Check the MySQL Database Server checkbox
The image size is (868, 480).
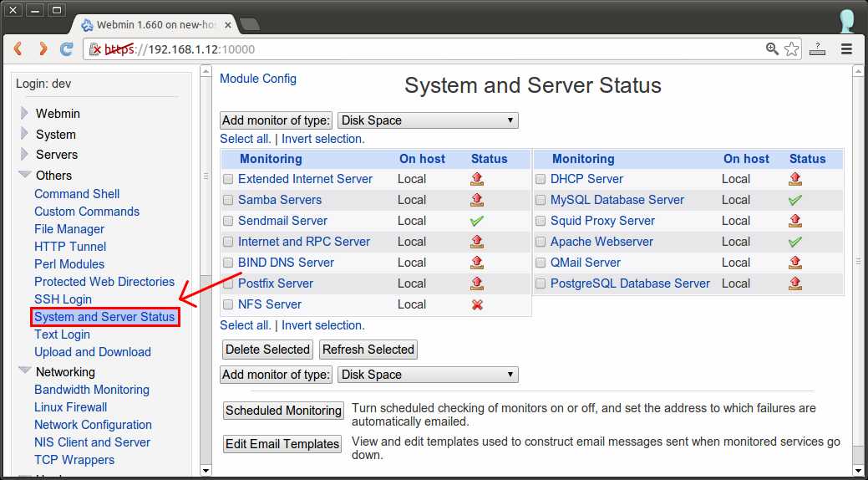(x=541, y=200)
